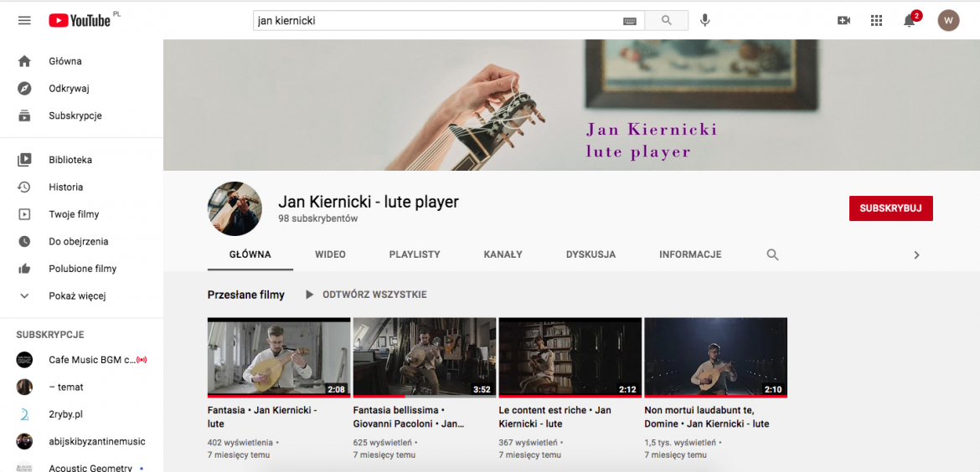980x472 pixels.
Task: Open the YouTube apps grid
Action: pyautogui.click(x=876, y=21)
